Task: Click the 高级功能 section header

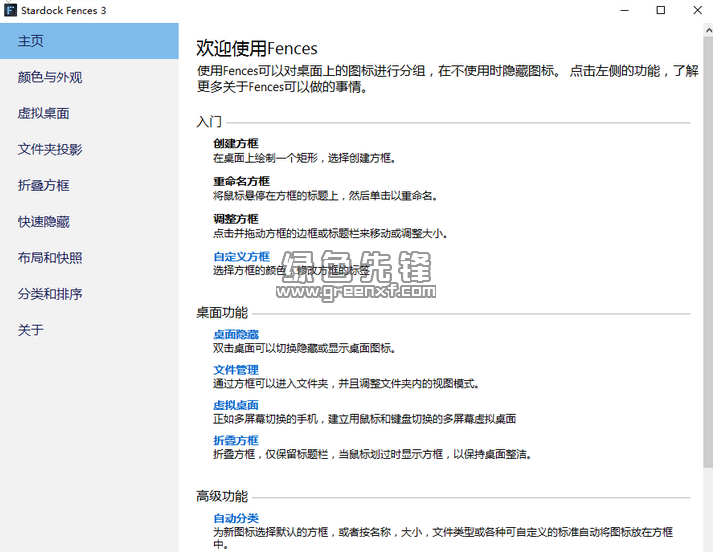Action: (222, 496)
